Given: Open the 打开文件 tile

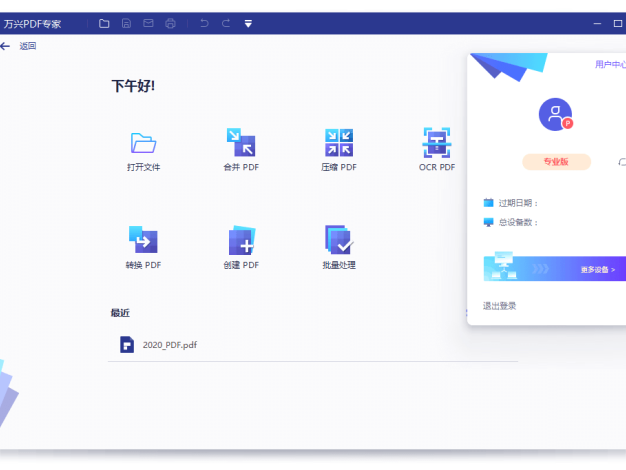Looking at the screenshot, I should (x=143, y=152).
